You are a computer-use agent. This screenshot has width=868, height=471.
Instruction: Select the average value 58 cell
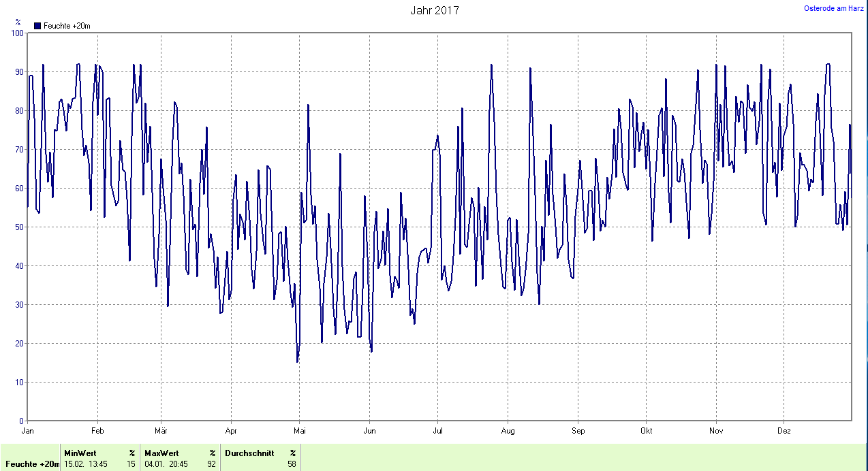(x=292, y=464)
